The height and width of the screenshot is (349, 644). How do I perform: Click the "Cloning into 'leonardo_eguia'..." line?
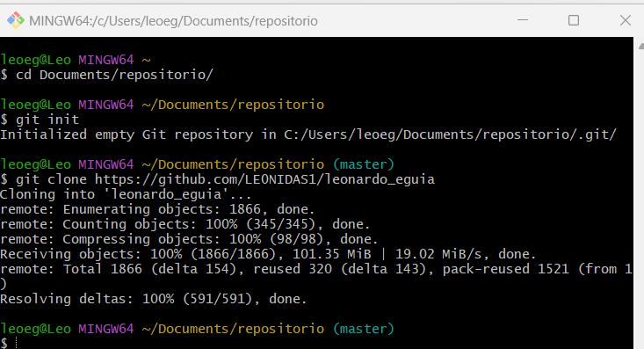[x=126, y=194]
